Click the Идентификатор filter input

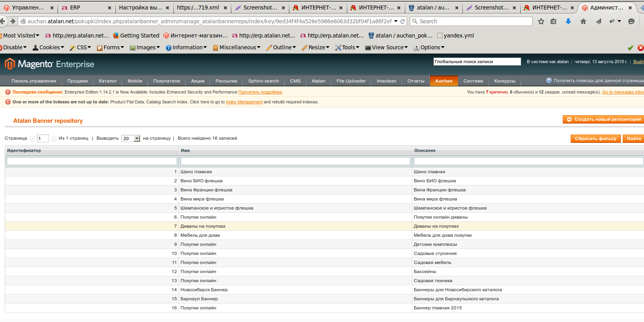[x=92, y=161]
